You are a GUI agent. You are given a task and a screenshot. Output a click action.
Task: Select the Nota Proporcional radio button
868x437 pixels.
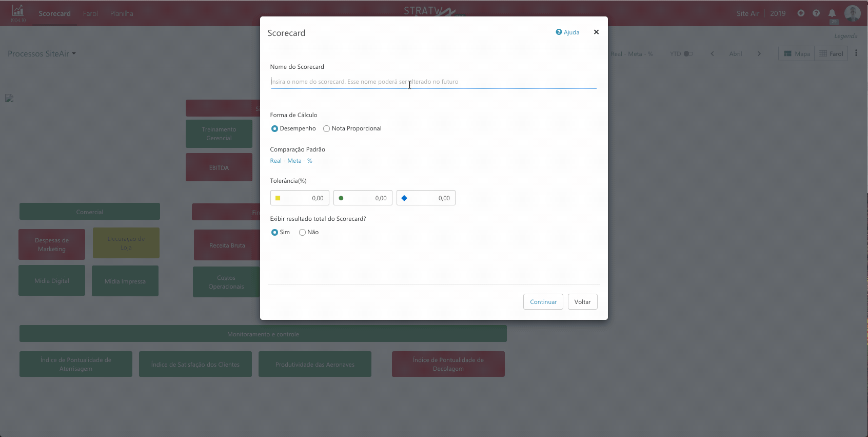coord(326,128)
